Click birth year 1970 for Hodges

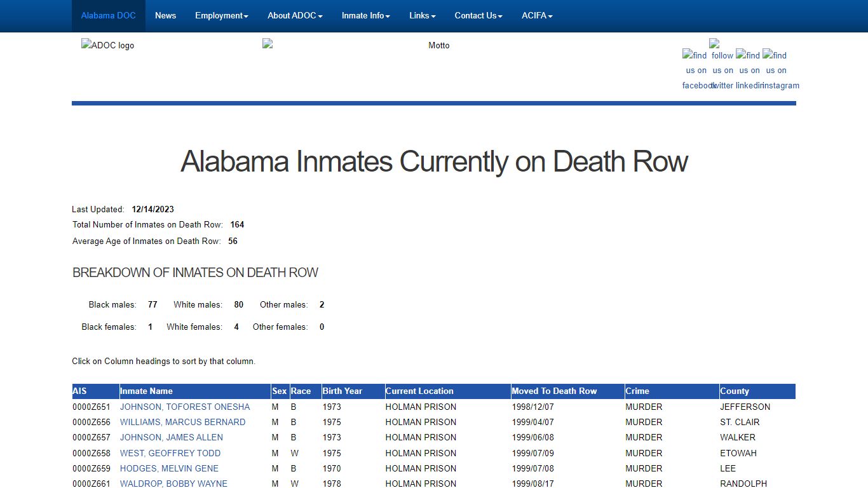click(x=332, y=468)
